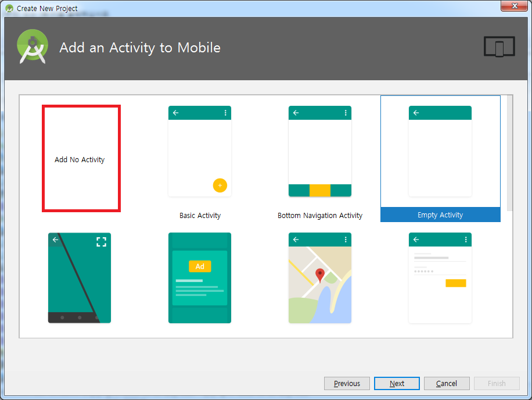
Task: Close the Create New Project dialog
Action: pos(514,6)
